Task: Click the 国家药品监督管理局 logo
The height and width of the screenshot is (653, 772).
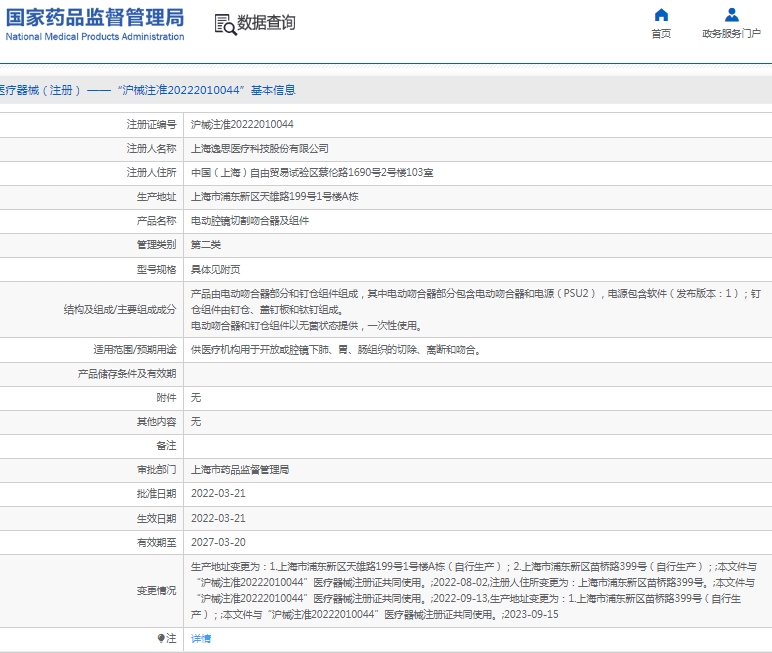Action: coord(95,18)
